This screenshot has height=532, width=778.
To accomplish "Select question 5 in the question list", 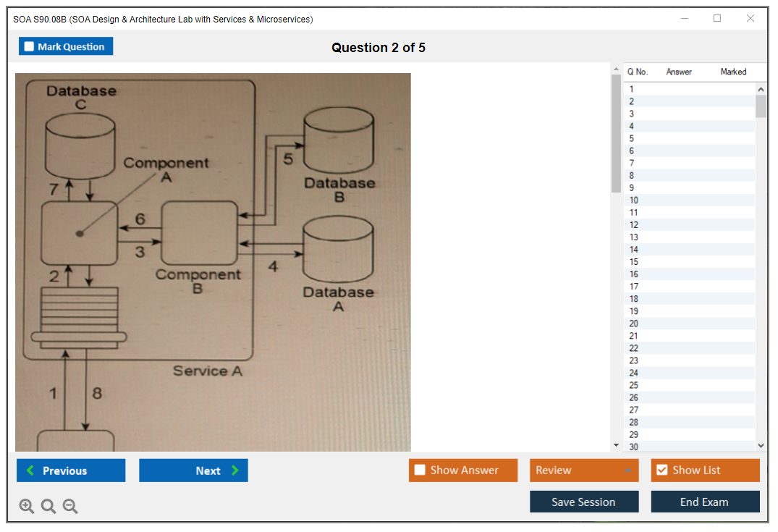I will pyautogui.click(x=632, y=138).
